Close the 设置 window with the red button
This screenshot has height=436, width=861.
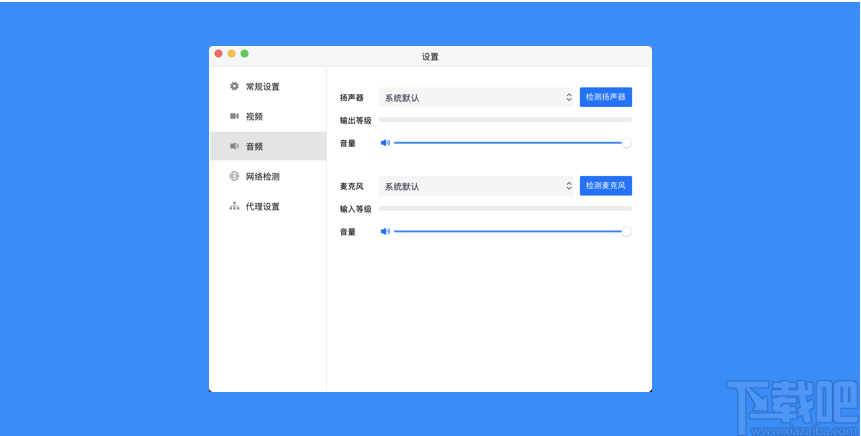tap(218, 53)
